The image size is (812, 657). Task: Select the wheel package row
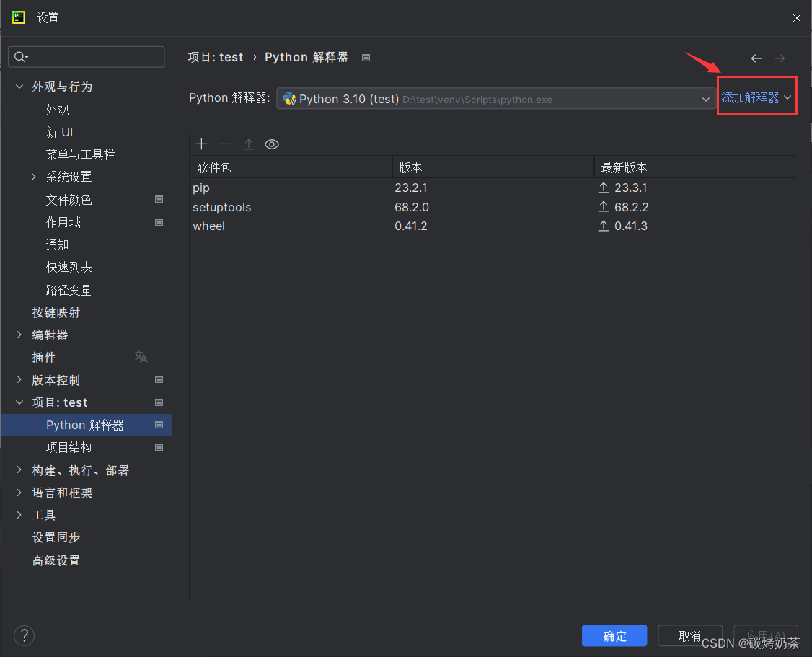coord(492,226)
